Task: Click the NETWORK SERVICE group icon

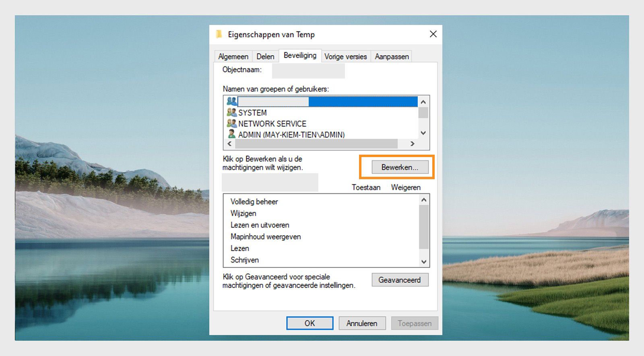Action: 231,123
